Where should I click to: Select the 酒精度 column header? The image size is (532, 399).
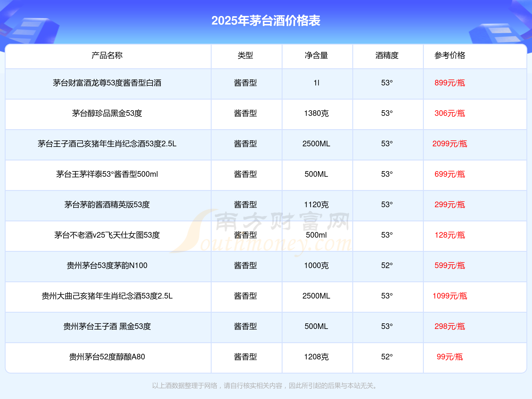387,55
